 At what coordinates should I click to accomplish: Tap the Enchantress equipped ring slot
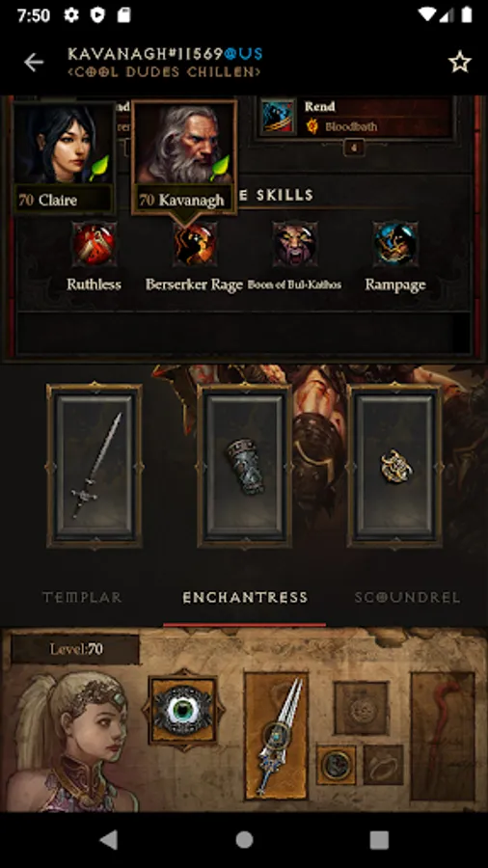click(336, 765)
